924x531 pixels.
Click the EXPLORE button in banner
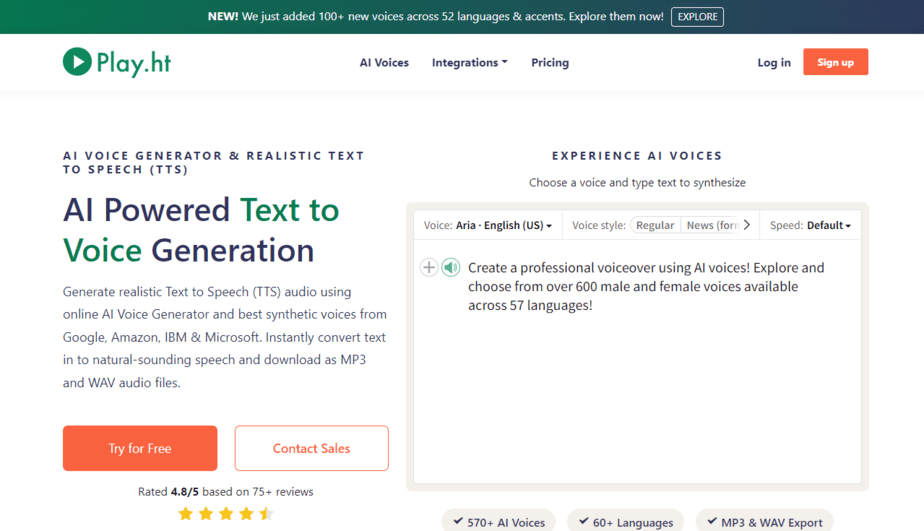click(x=697, y=17)
